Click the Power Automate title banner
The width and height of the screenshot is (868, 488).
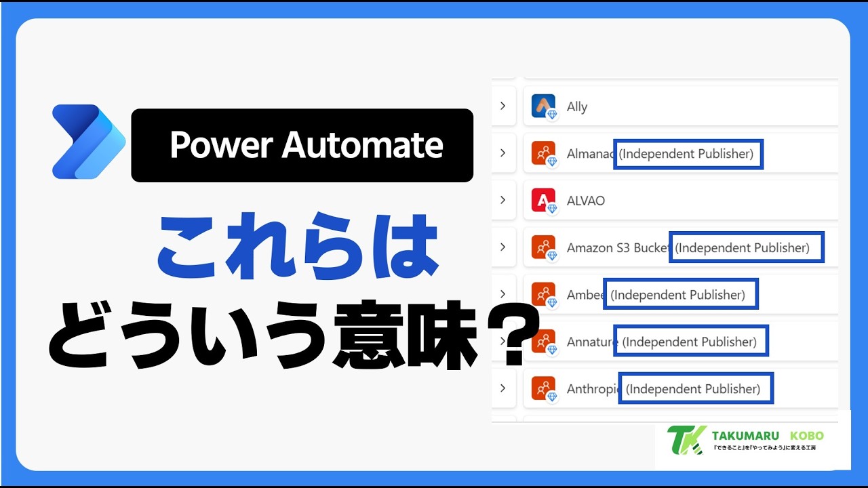302,145
